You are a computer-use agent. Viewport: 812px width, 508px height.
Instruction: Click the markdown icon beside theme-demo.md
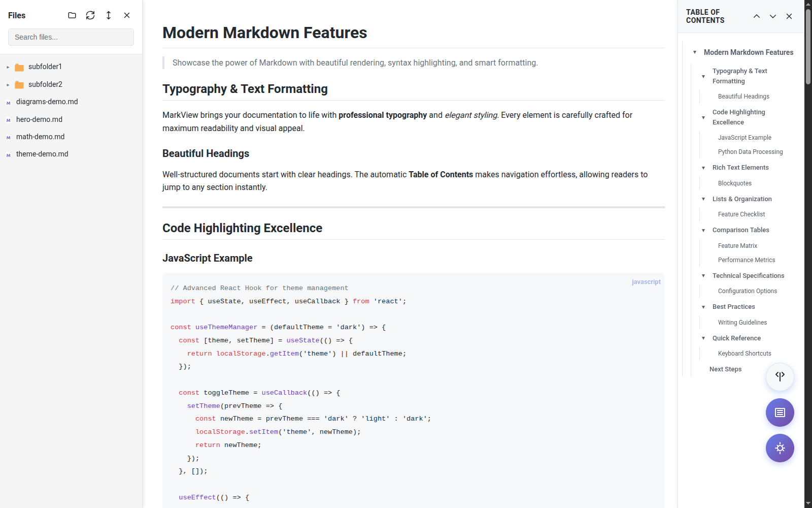(x=8, y=153)
